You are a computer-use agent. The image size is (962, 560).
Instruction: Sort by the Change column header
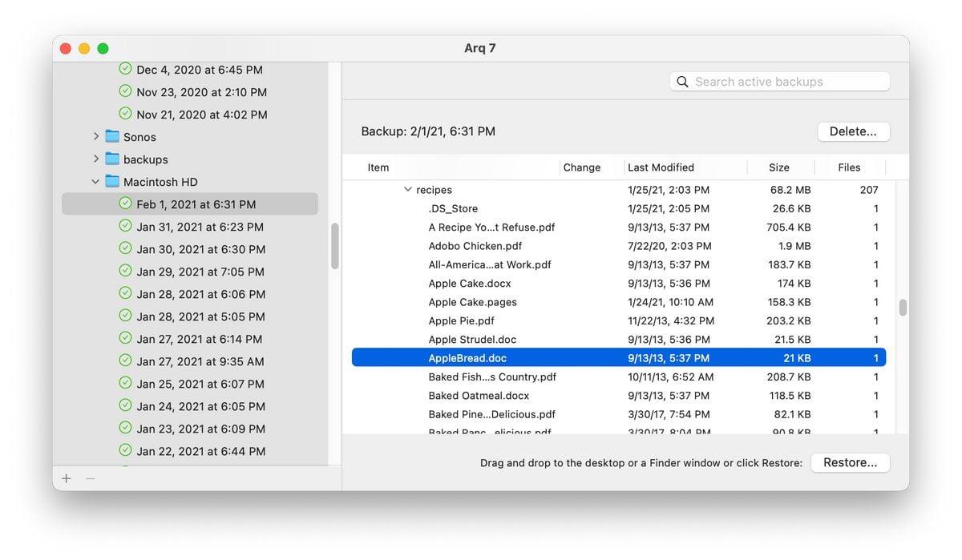(x=582, y=167)
